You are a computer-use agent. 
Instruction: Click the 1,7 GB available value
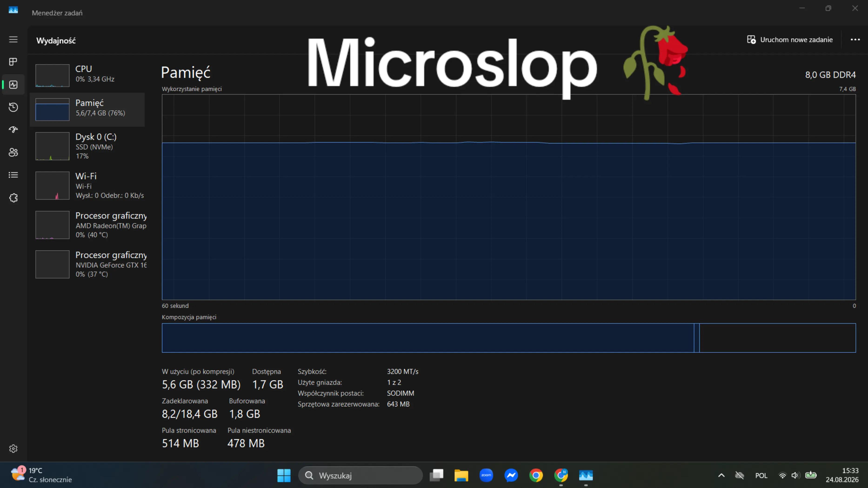click(x=268, y=384)
